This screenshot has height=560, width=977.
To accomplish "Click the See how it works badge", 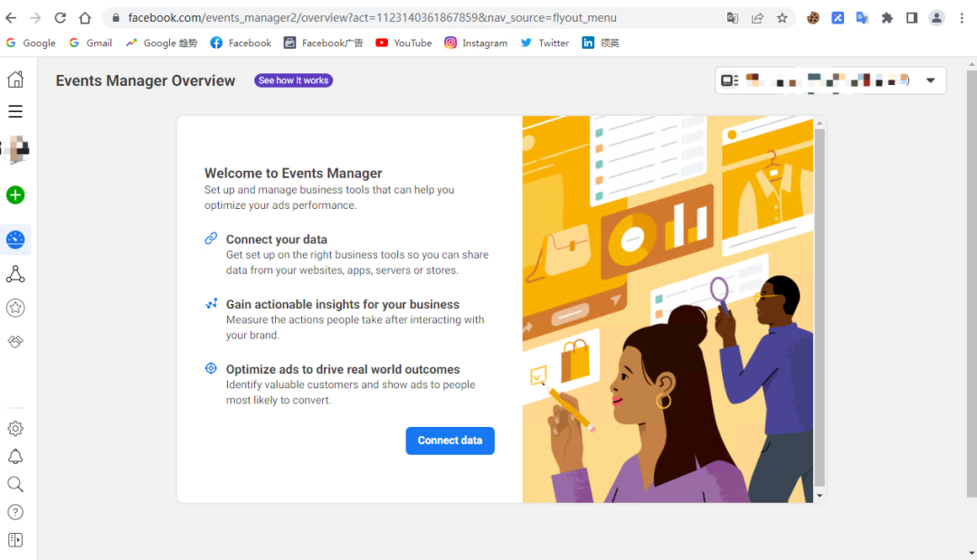I will click(293, 81).
